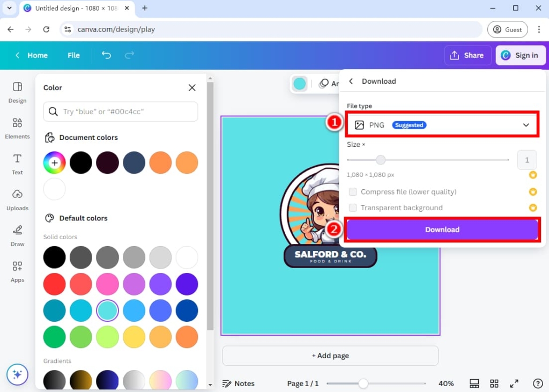Screen dimensions: 549x392
Task: Click the Share button
Action: 468,55
